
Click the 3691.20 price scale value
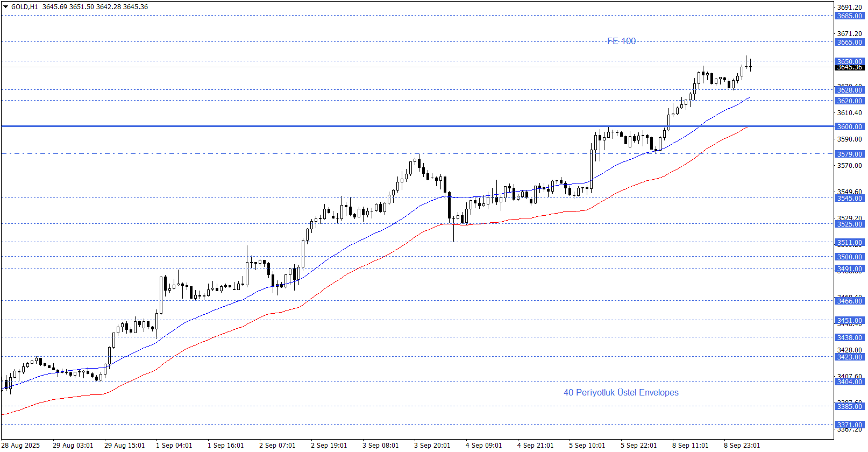850,7
